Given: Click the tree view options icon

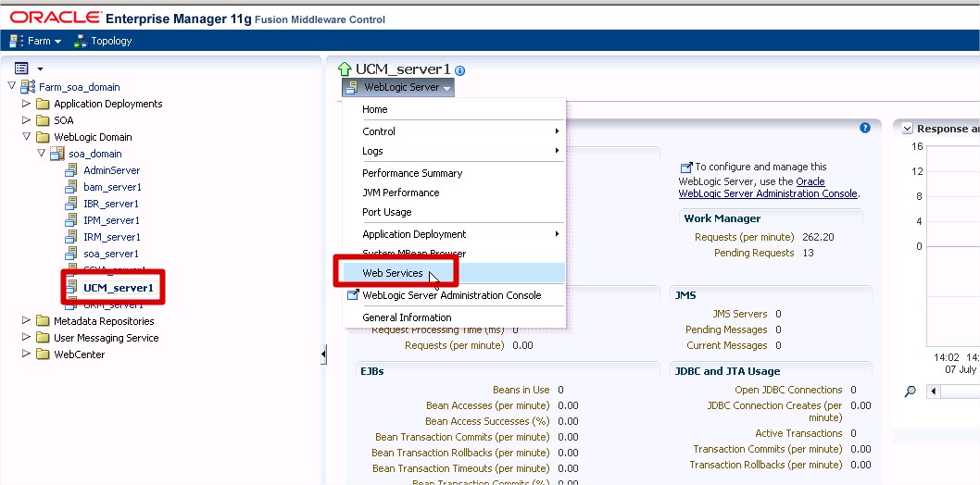Looking at the screenshot, I should 22,68.
